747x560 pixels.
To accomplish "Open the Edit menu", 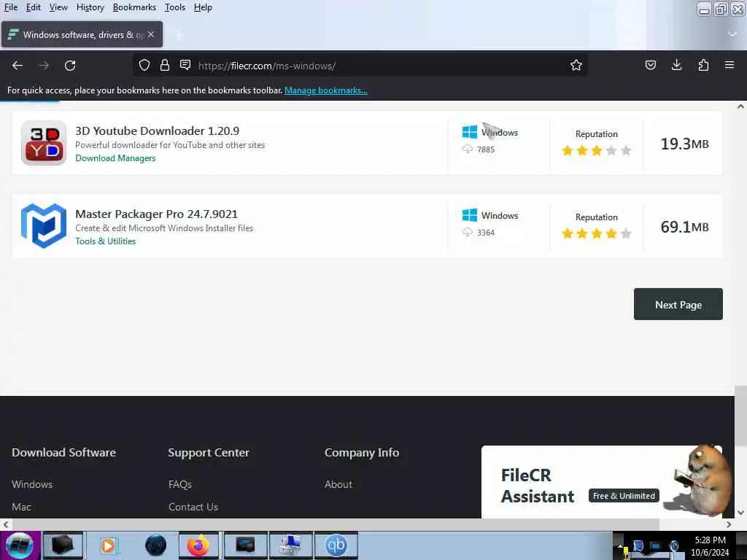I will (34, 7).
